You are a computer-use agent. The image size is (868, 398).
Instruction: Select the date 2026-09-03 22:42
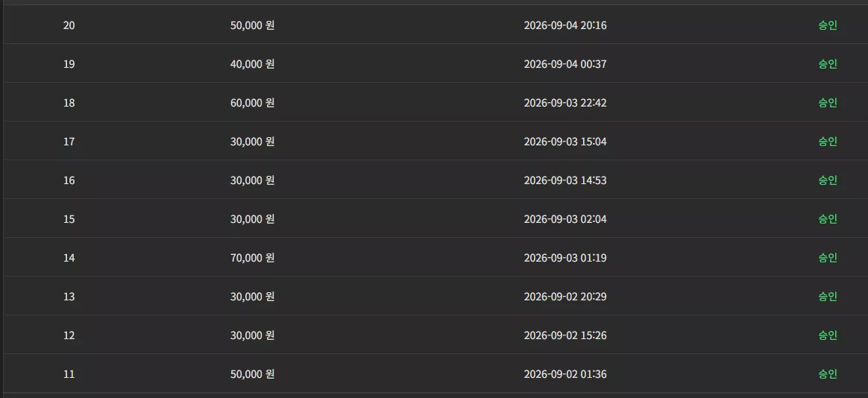(x=565, y=103)
